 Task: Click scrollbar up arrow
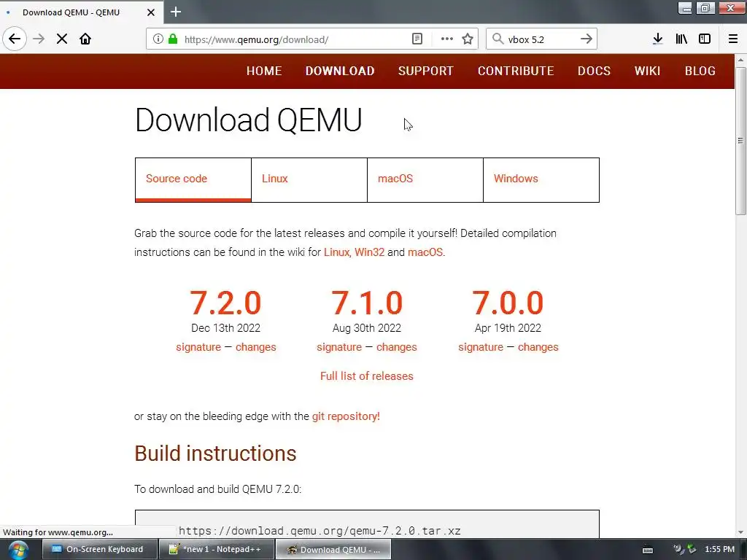[x=740, y=61]
